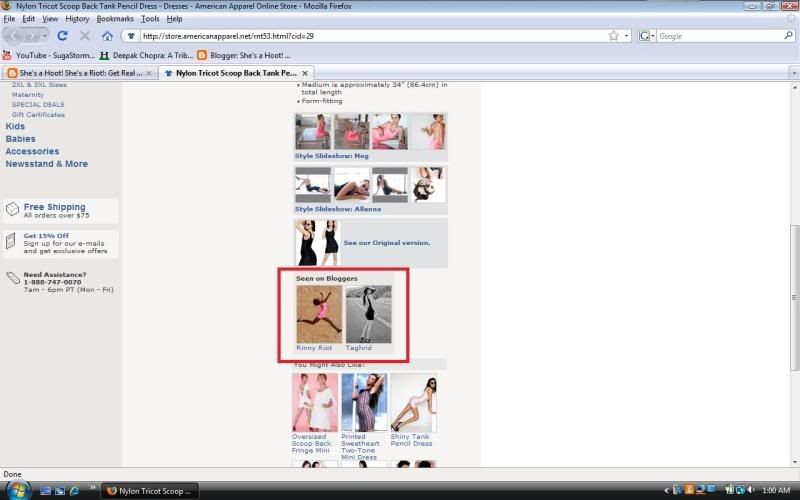Open Printed Sweetheart Two-Tone Mini Dress thumbnail

(x=364, y=403)
